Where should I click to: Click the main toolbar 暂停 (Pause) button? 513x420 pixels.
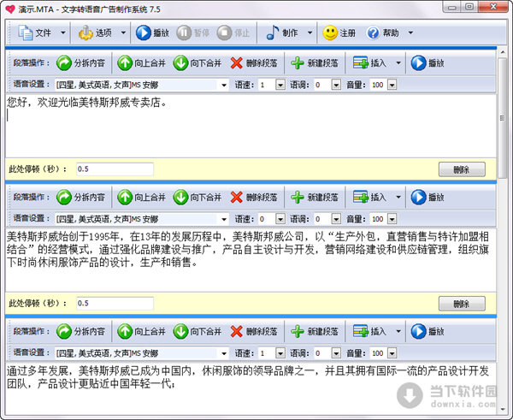[193, 33]
